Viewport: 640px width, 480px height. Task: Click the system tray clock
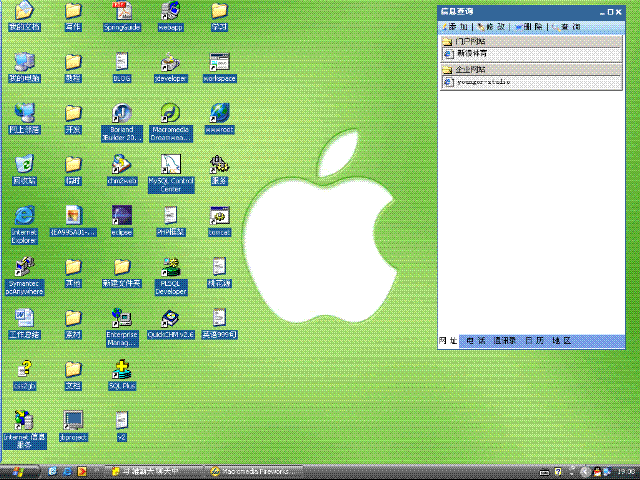coord(627,472)
